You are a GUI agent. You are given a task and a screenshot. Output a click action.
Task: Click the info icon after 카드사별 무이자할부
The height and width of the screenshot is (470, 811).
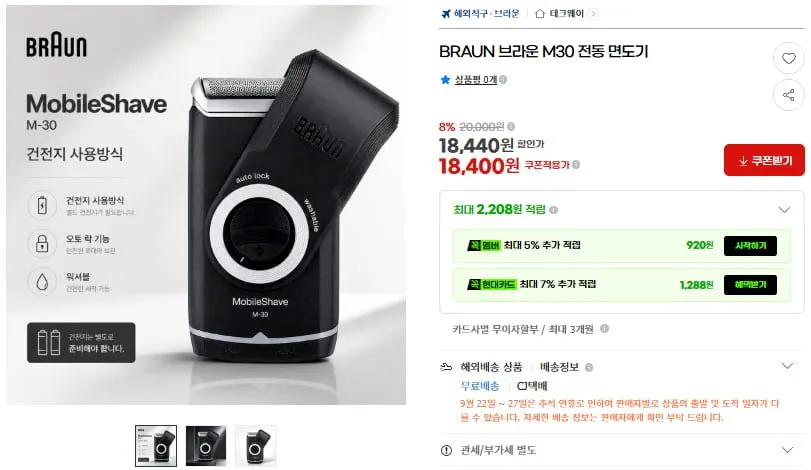pyautogui.click(x=604, y=328)
